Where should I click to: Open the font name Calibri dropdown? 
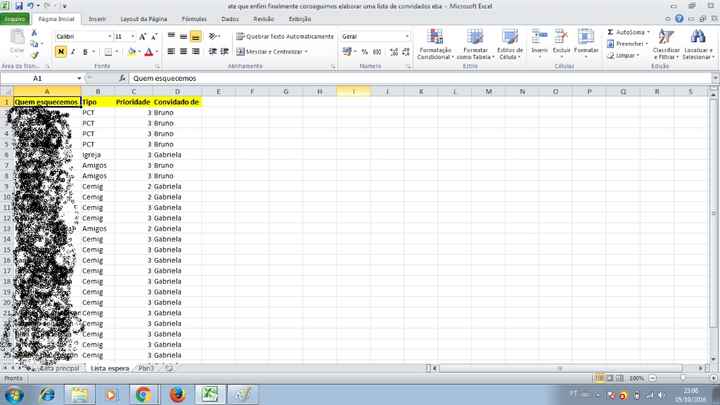coord(110,36)
